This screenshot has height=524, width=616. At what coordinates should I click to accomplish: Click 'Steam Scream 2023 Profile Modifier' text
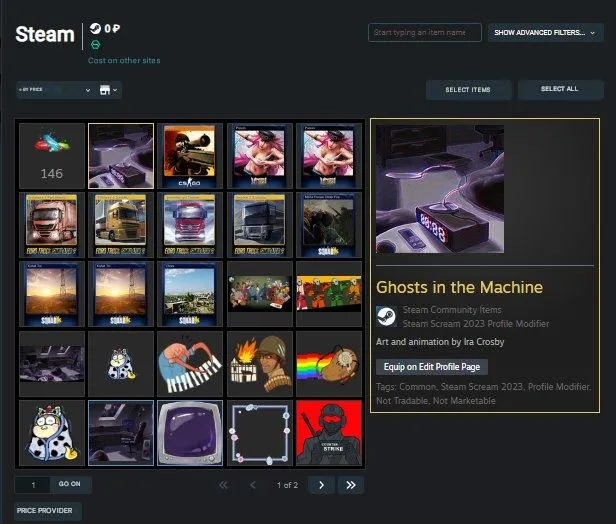click(476, 324)
